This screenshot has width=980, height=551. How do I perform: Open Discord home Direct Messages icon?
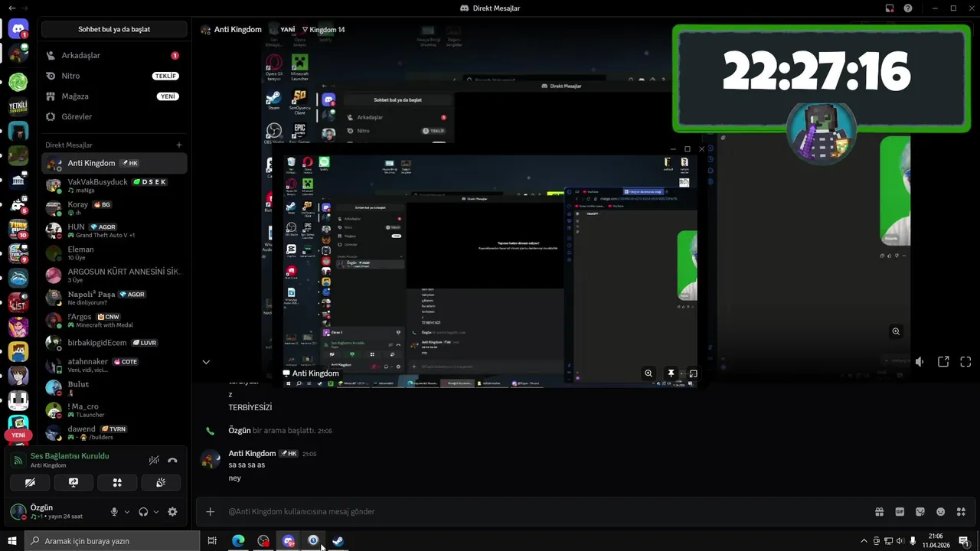click(x=18, y=29)
